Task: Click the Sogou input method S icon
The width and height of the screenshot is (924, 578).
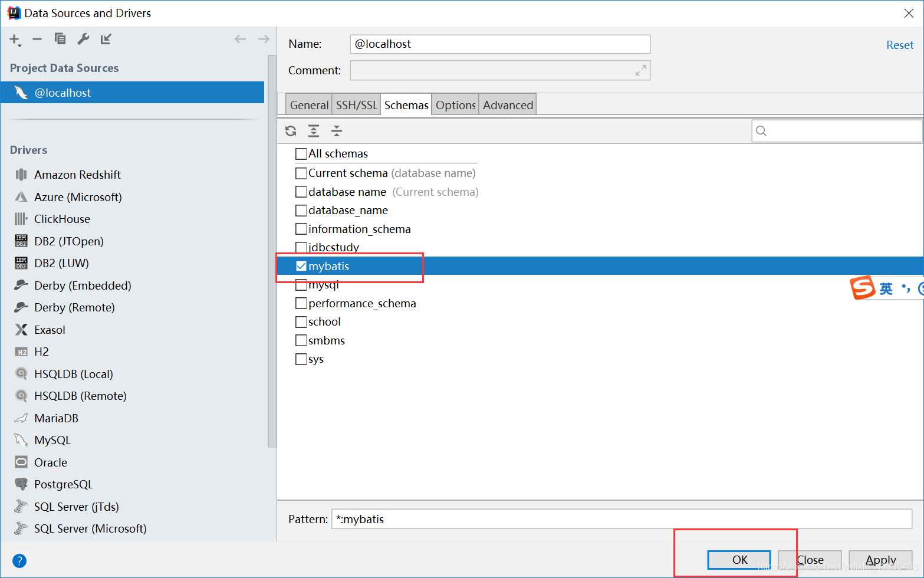Action: pyautogui.click(x=862, y=288)
